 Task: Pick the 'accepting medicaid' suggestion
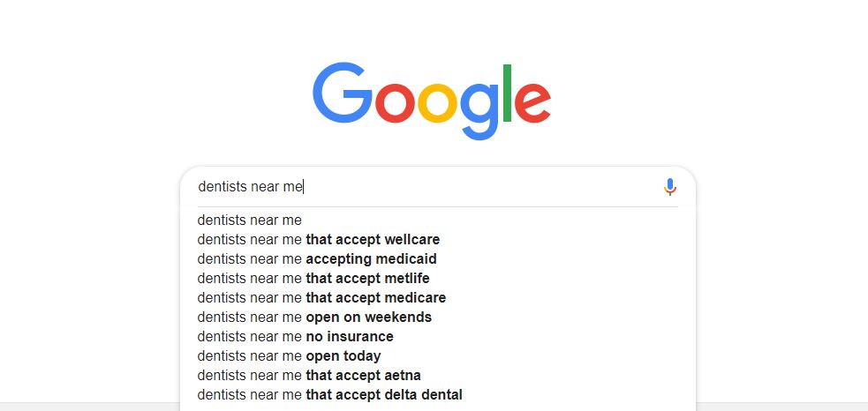437,259
